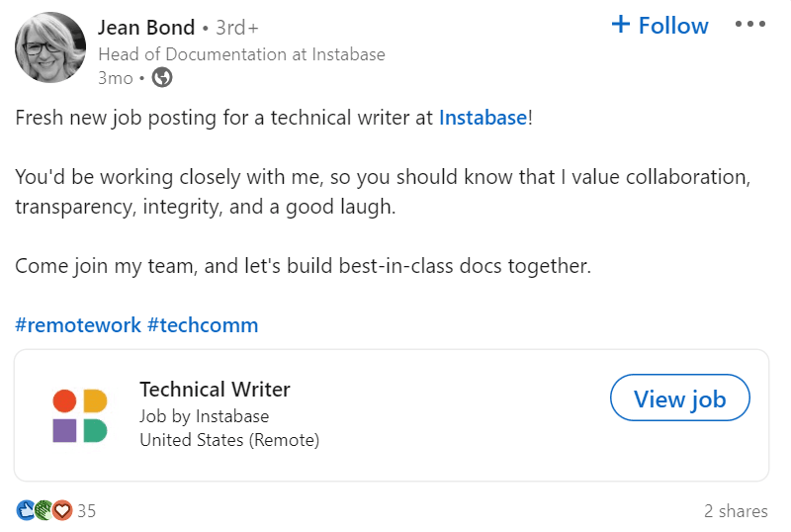Click the Jean Bond author name
The image size is (791, 532).
tap(146, 27)
